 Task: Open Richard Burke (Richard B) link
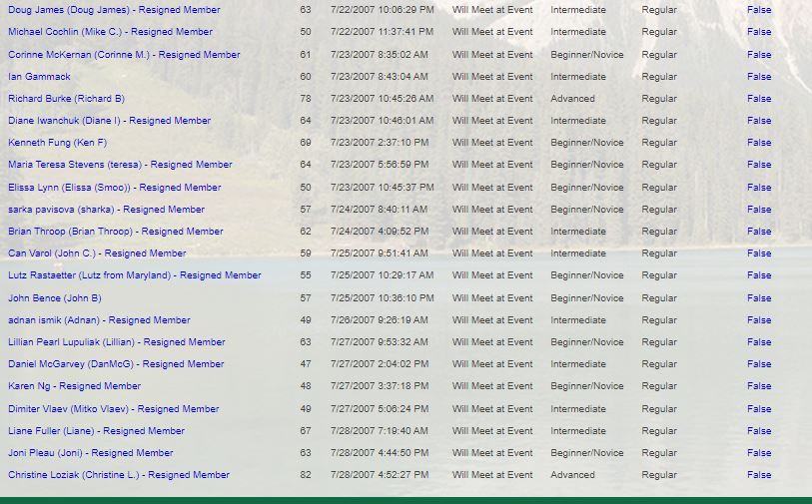pyautogui.click(x=66, y=99)
